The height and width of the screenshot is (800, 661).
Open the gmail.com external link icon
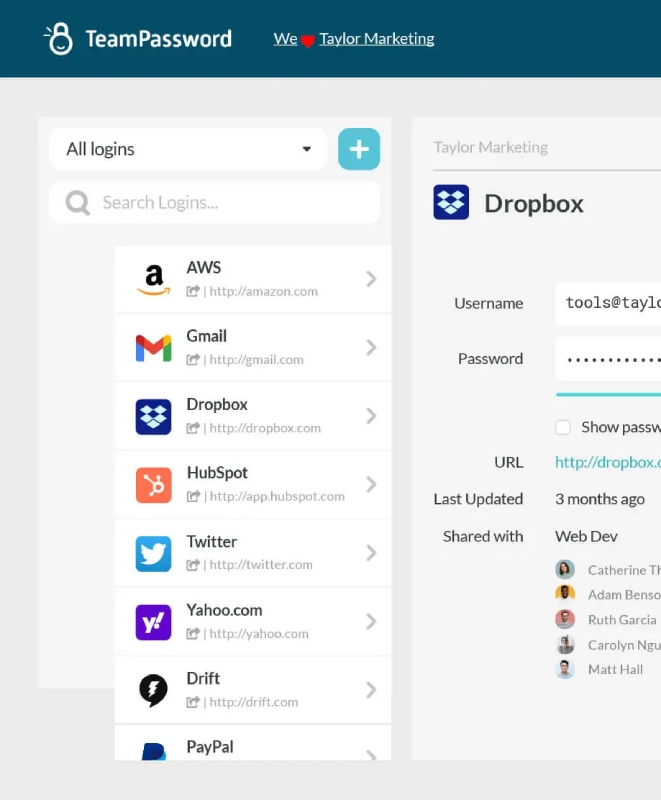click(x=193, y=360)
